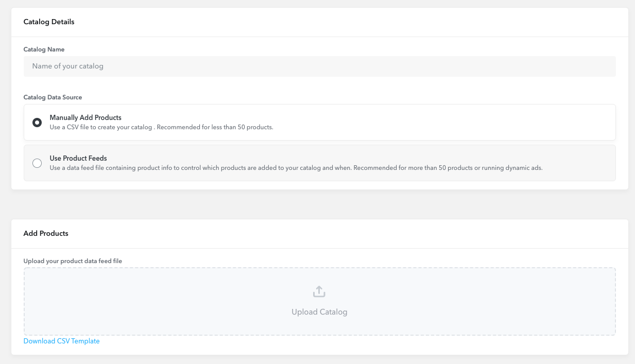Select the Manually Add Products radio button
635x364 pixels.
click(37, 123)
